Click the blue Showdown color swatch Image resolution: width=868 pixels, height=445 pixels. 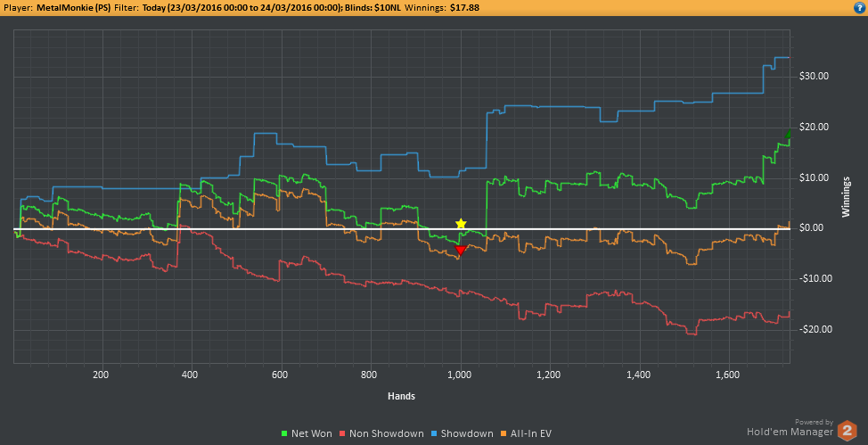(434, 434)
